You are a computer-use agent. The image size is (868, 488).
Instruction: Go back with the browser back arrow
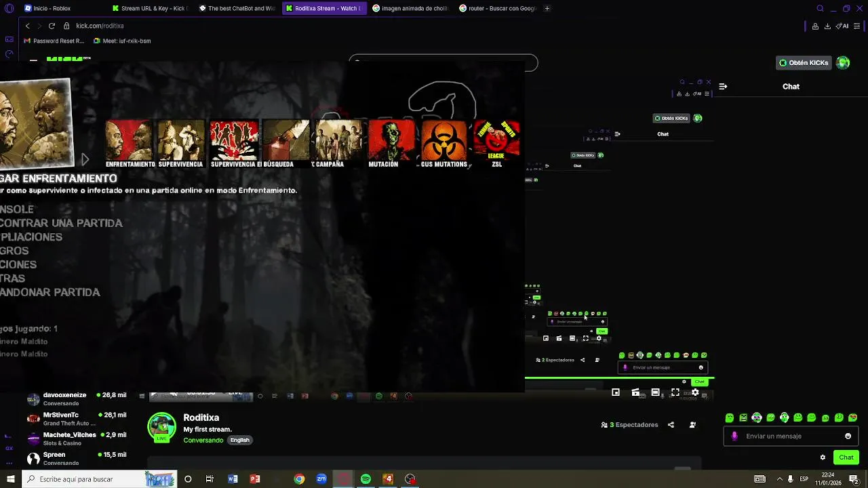[x=27, y=26]
